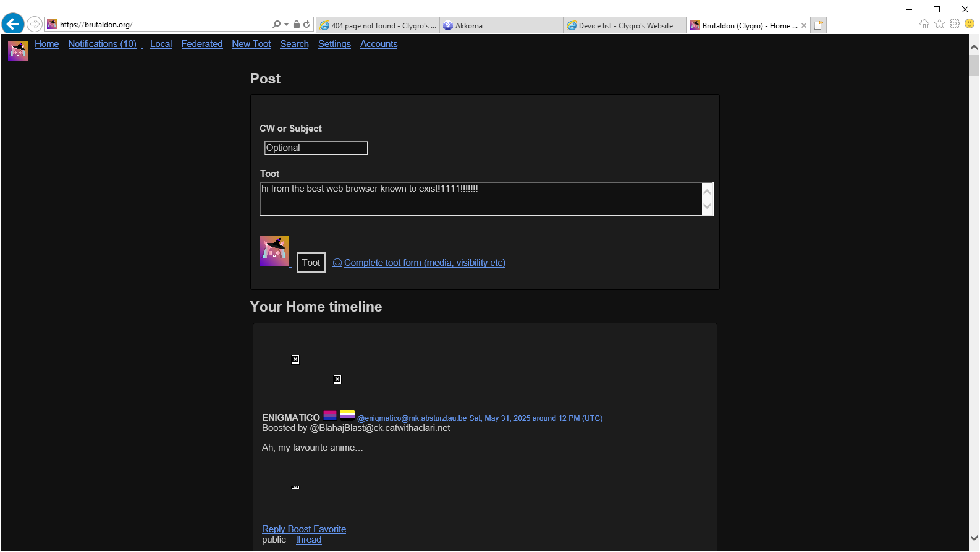Switch to Device list - Clygro's Website tab
The image size is (980, 552).
(624, 25)
